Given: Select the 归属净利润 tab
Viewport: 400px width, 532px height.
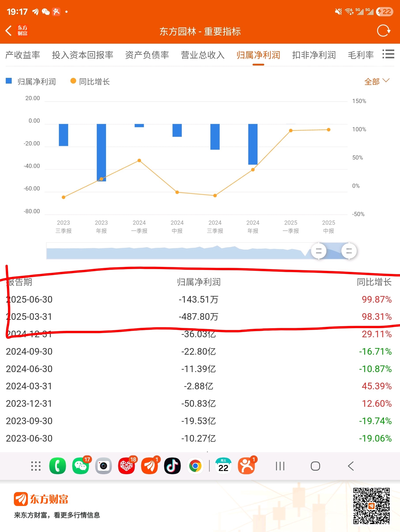Looking at the screenshot, I should coord(258,55).
